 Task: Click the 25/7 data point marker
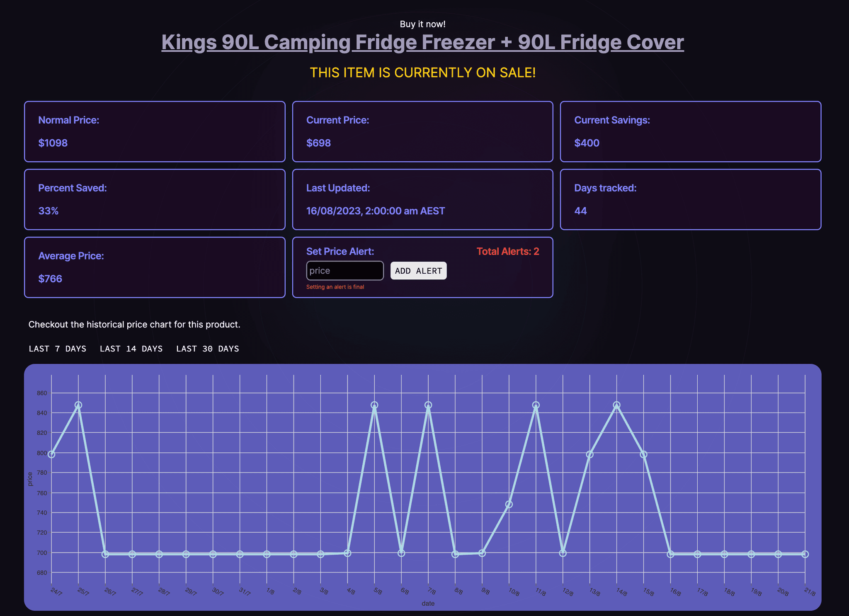click(x=78, y=405)
